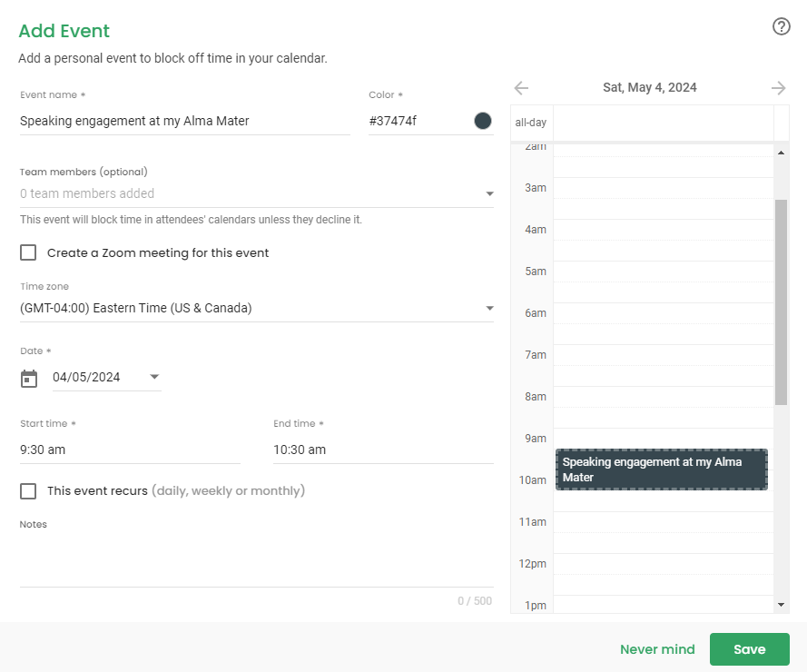Viewport: 807px width, 672px height.
Task: Open the color picker circle
Action: (x=482, y=120)
